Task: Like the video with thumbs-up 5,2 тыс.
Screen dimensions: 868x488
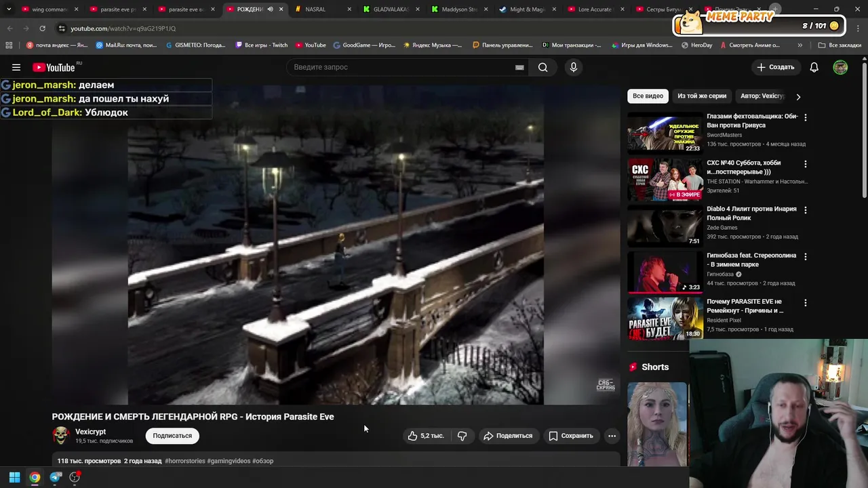Action: click(426, 436)
